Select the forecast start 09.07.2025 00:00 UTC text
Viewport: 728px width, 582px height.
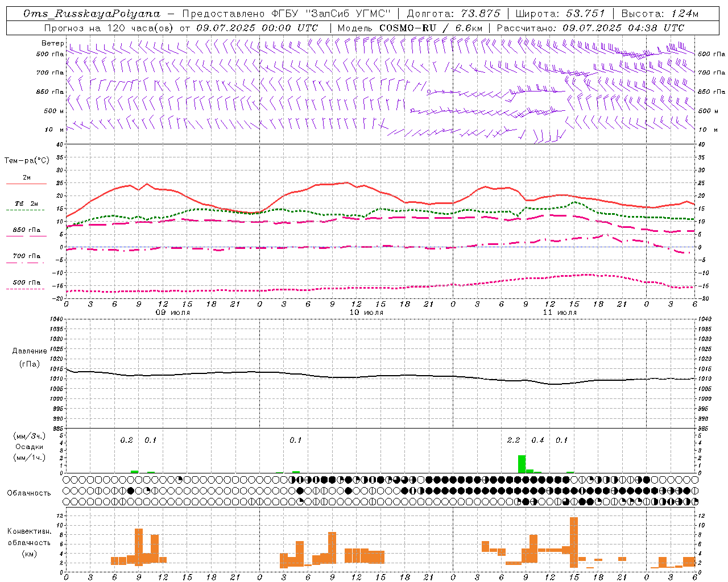(x=257, y=27)
